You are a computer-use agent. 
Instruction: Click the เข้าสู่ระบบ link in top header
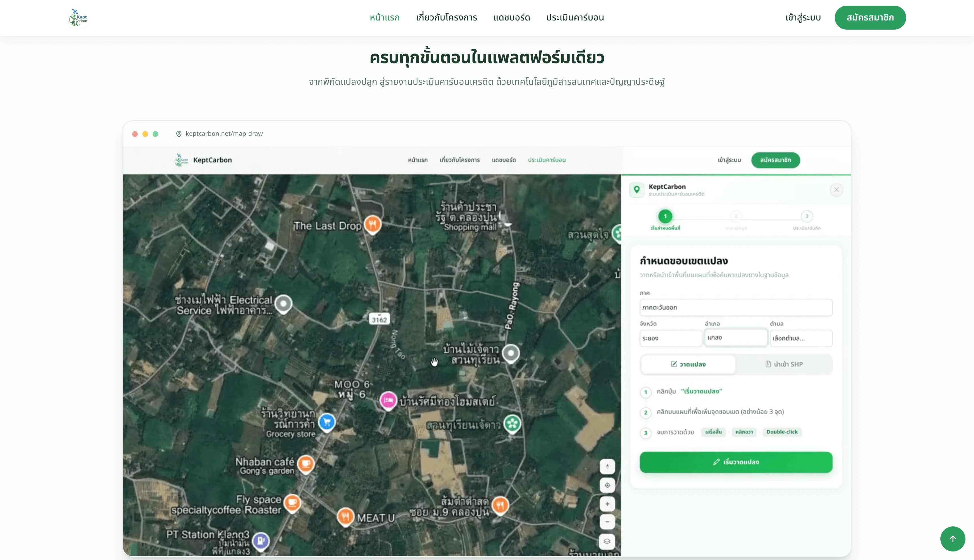pos(803,18)
